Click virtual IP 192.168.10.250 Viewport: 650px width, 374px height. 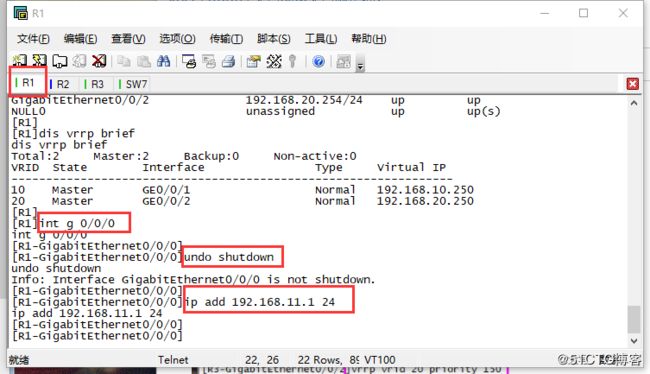click(x=425, y=190)
